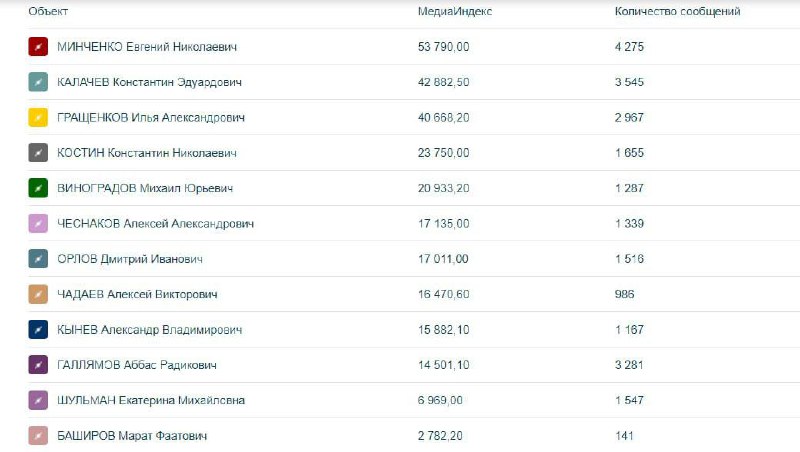Click the teal icon beside КАЛАЧЕВ
800x452 pixels.
(38, 82)
